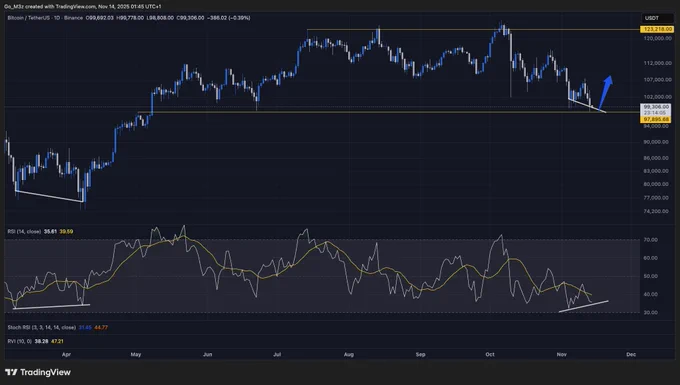Click the RSI axis label 60.00

[651, 258]
